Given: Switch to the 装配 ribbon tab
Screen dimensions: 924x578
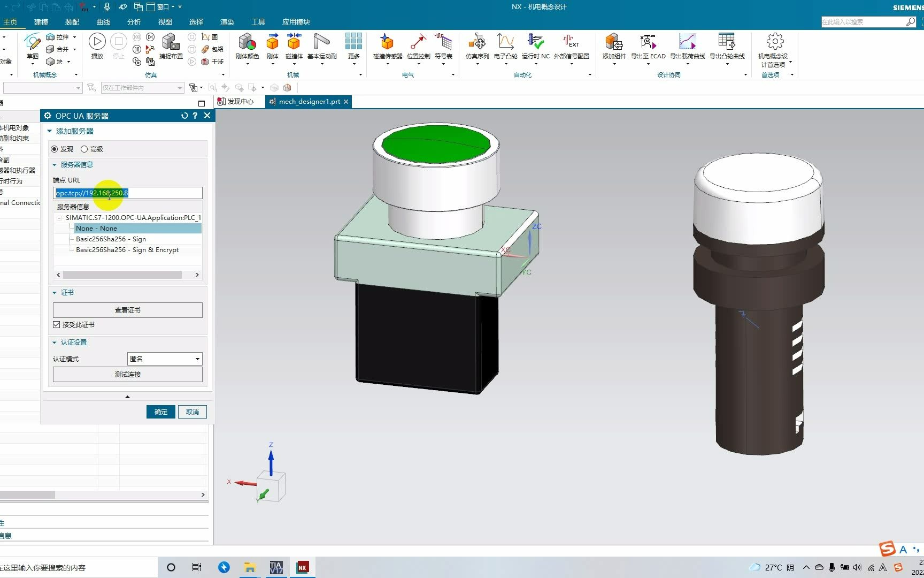Looking at the screenshot, I should pos(72,22).
